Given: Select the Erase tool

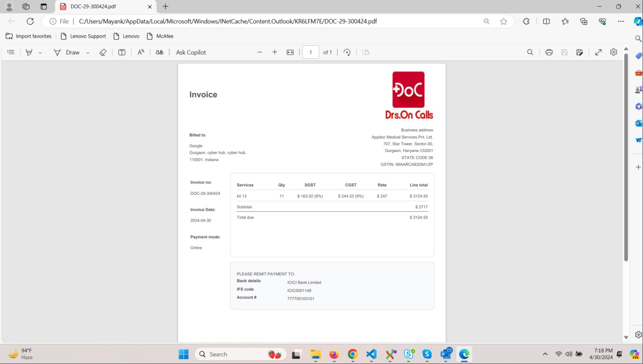Looking at the screenshot, I should pyautogui.click(x=103, y=52).
